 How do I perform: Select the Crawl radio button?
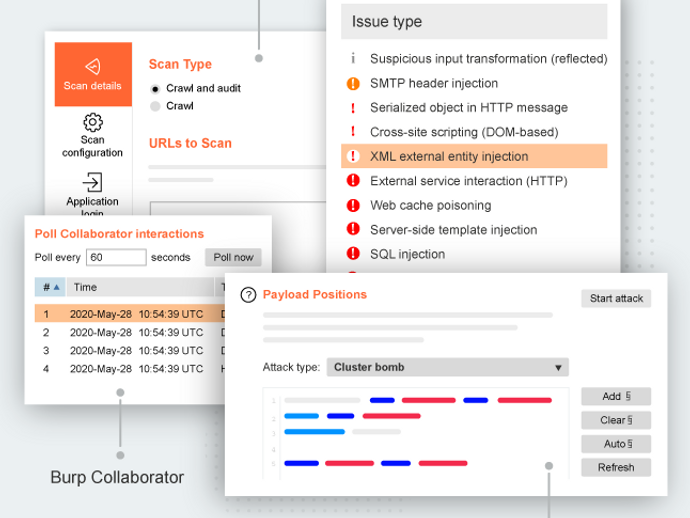[155, 106]
